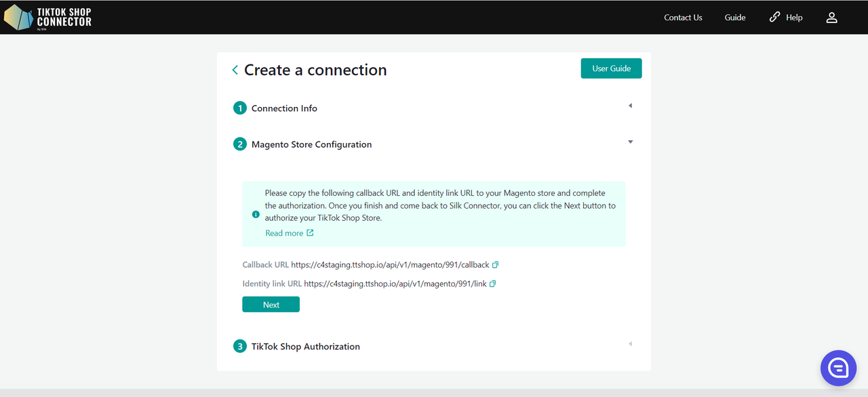The width and height of the screenshot is (868, 397).
Task: Expand the TikTok Shop Authorization arrow
Action: [x=630, y=344]
